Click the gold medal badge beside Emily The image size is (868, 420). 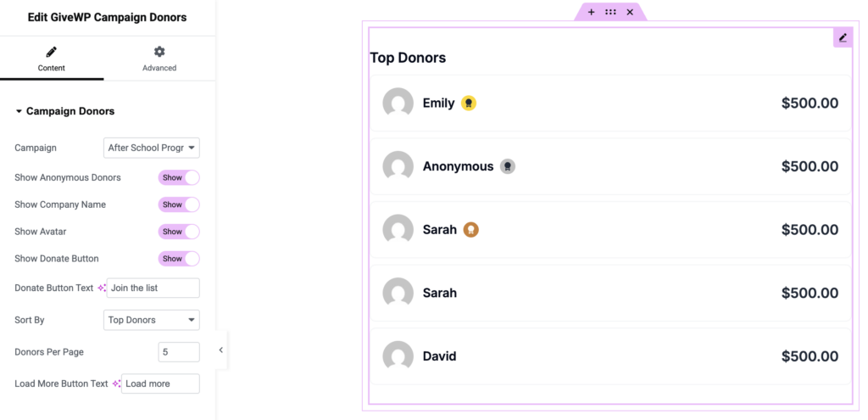click(469, 104)
